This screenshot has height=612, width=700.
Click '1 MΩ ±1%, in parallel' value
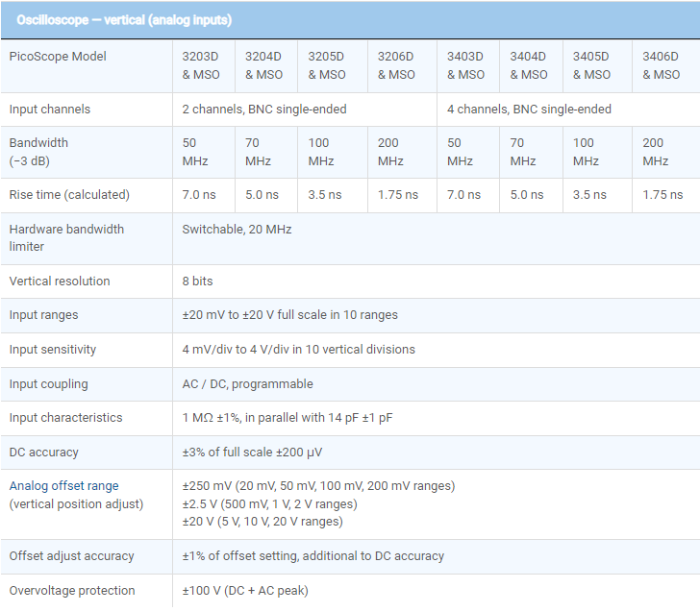point(287,418)
